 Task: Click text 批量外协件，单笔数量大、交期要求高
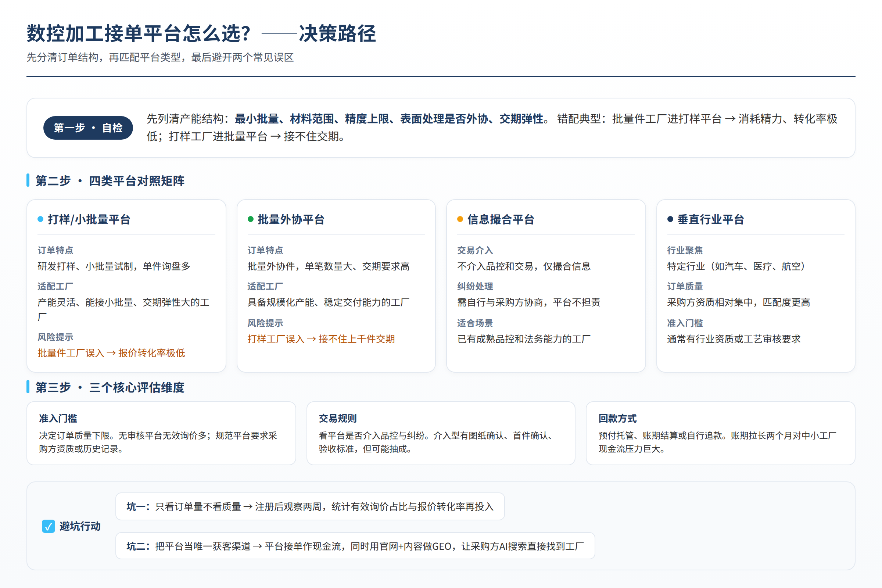click(x=329, y=266)
